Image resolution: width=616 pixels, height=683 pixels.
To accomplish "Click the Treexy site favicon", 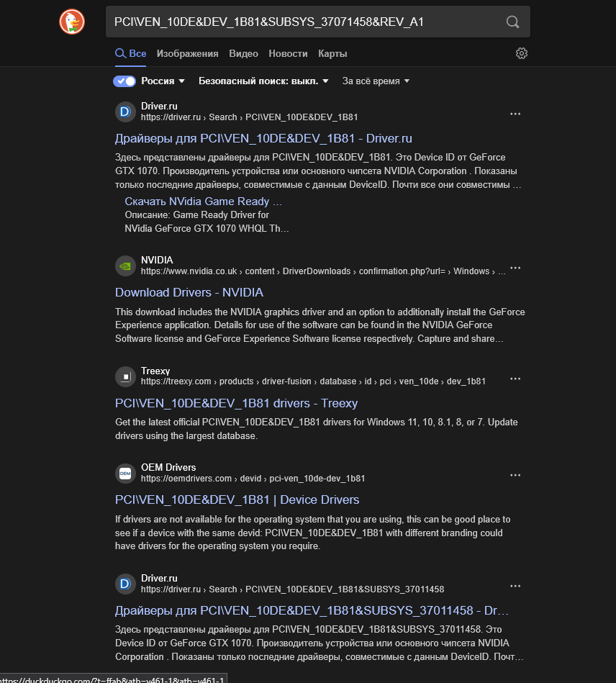I will pos(125,376).
